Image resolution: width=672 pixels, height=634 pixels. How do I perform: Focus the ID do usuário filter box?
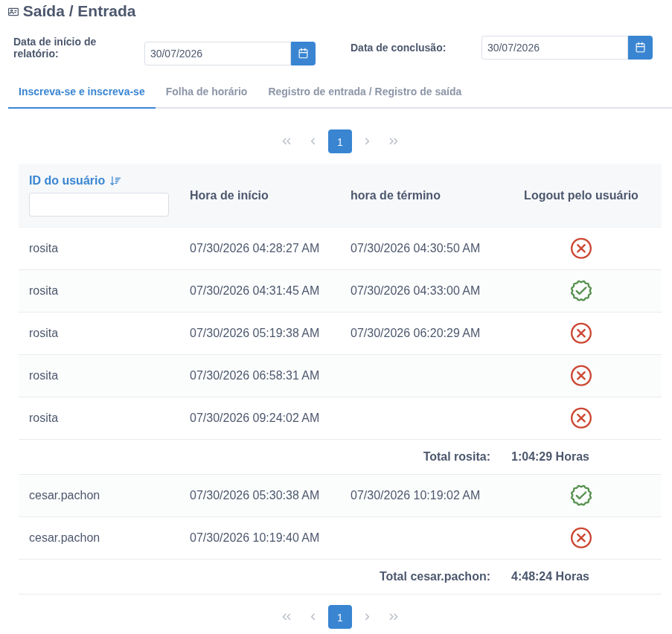point(98,205)
